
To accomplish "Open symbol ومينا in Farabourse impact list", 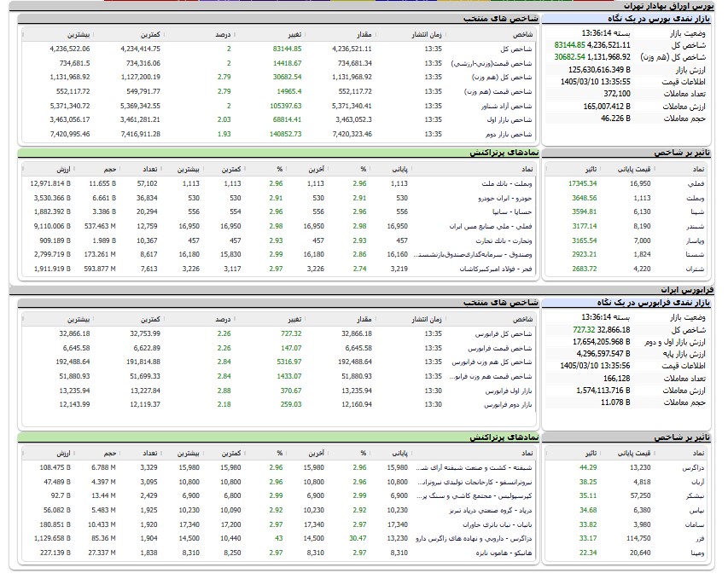I will click(x=697, y=553).
